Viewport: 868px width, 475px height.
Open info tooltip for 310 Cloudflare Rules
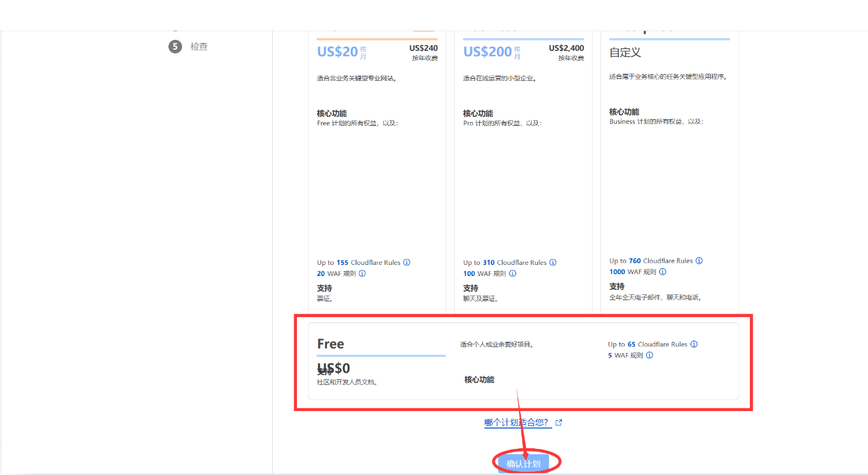pos(553,263)
